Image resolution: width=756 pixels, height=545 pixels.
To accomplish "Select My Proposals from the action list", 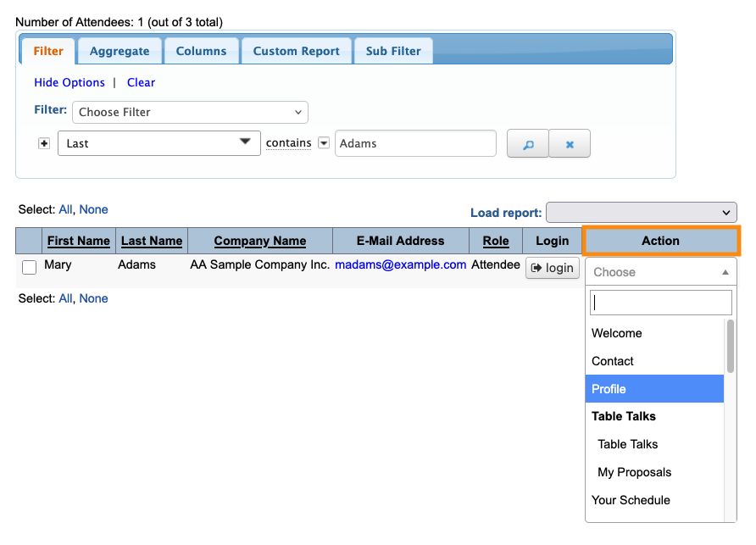I will point(655,472).
